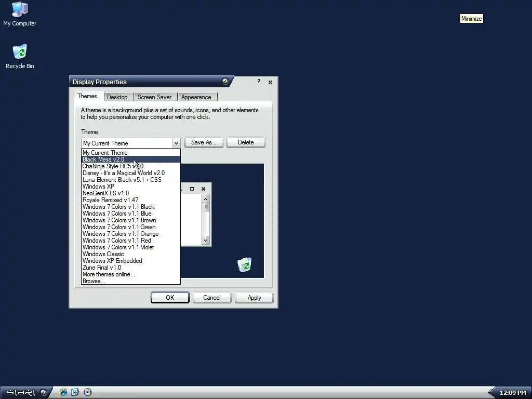Close the Display Properties dialog
532x399 pixels.
[270, 82]
